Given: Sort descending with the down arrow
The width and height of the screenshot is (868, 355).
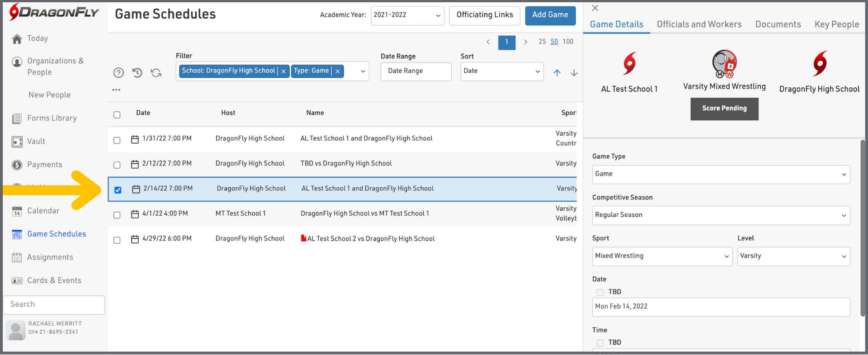Looking at the screenshot, I should click(x=574, y=73).
